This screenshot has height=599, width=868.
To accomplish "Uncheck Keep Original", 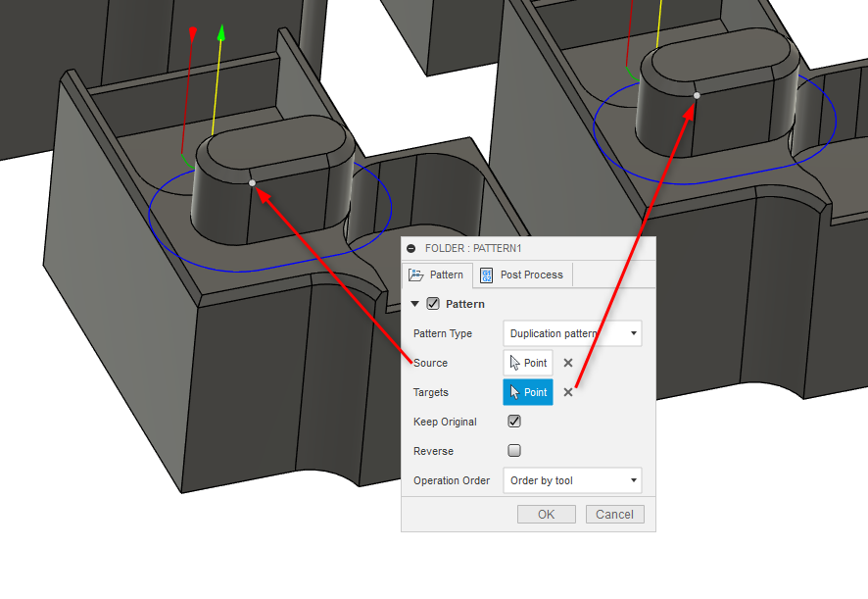I will (x=513, y=421).
